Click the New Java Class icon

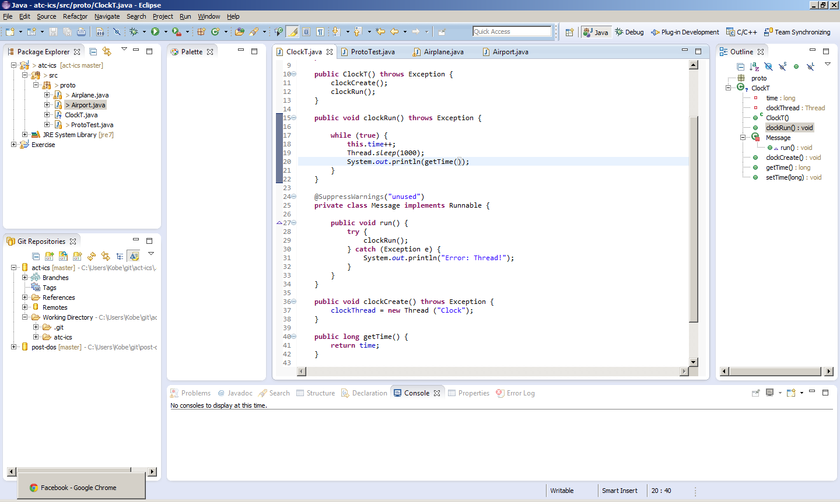(215, 32)
